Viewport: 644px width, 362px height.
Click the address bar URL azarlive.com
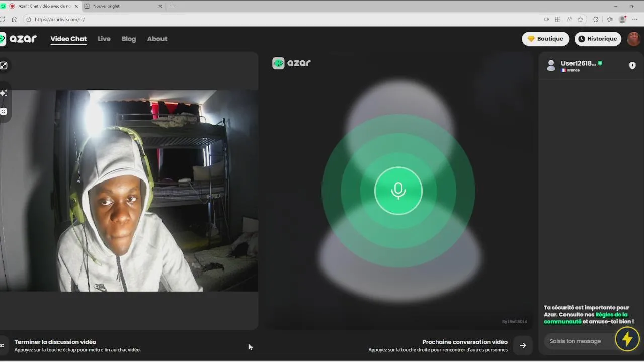point(60,19)
